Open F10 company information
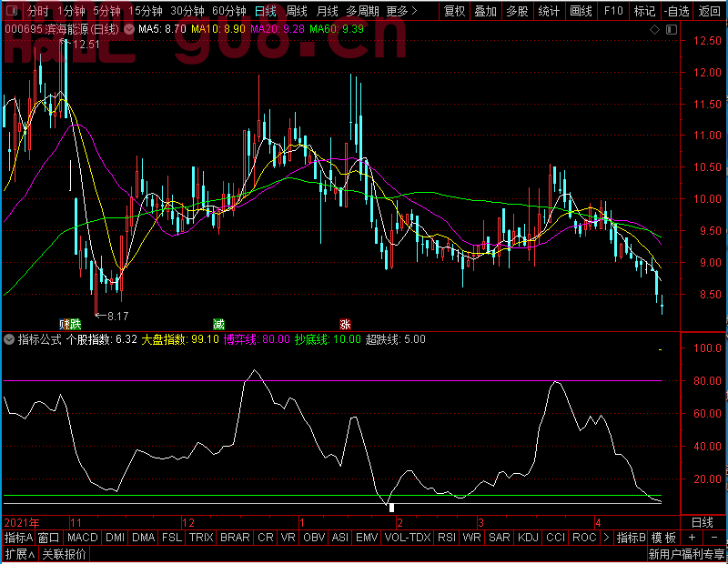728x564 pixels. click(612, 11)
